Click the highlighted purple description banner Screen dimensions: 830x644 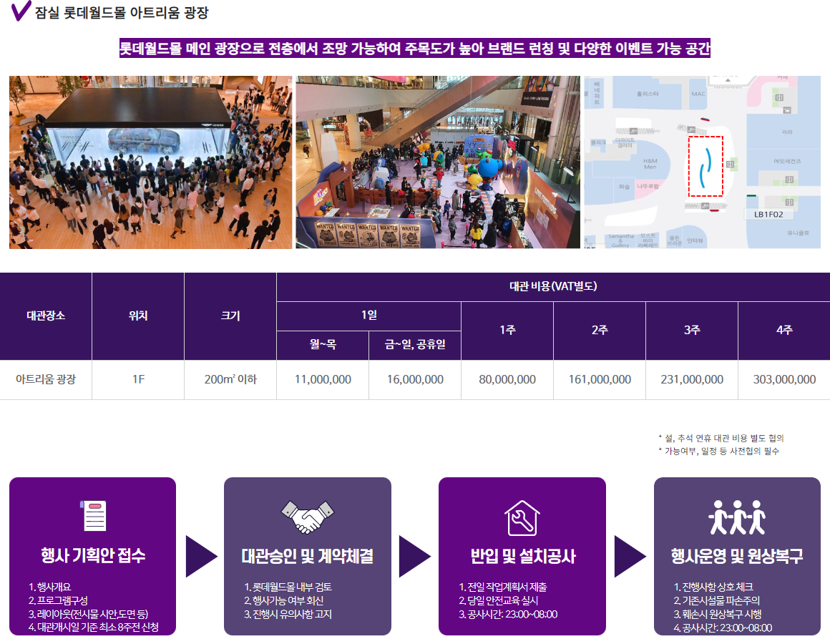[x=414, y=48]
